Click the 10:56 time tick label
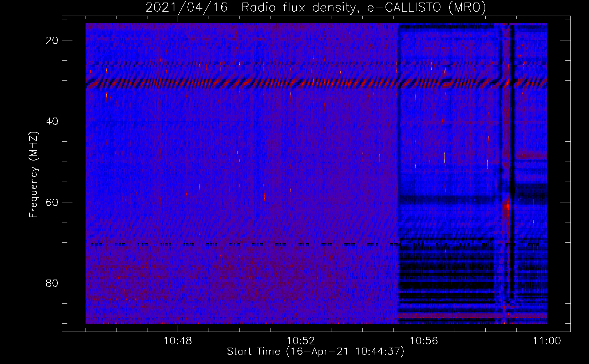This screenshot has width=589, height=364. [x=424, y=341]
